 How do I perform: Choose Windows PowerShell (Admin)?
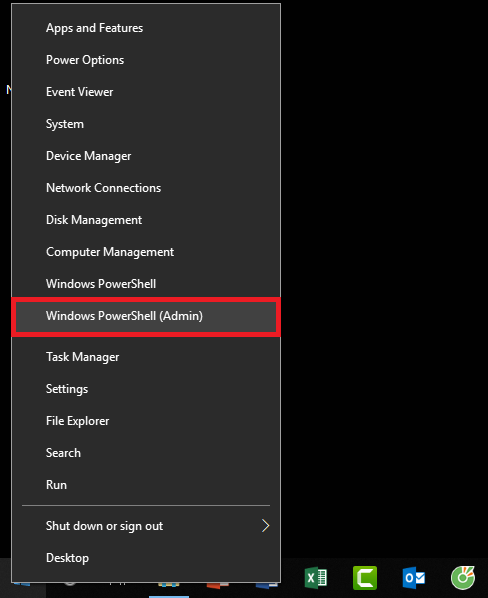click(x=146, y=316)
